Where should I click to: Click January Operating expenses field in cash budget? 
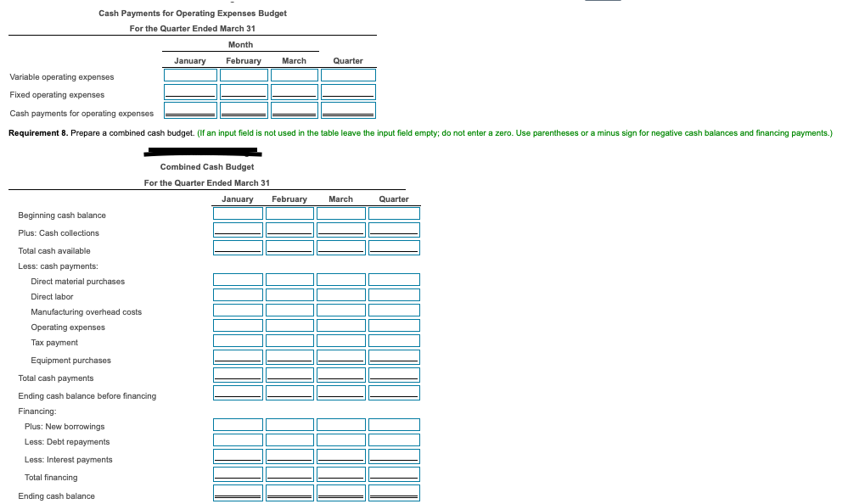tap(238, 326)
